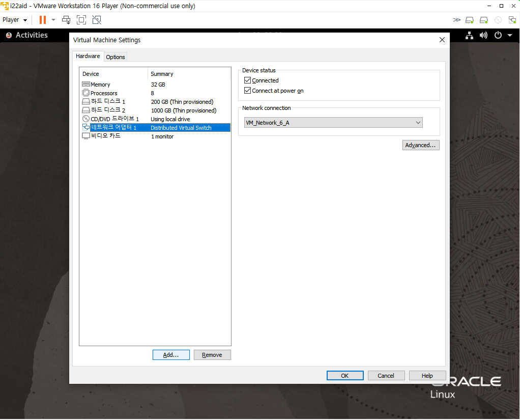The width and height of the screenshot is (520, 420).
Task: Click the Advanced... button
Action: point(421,145)
